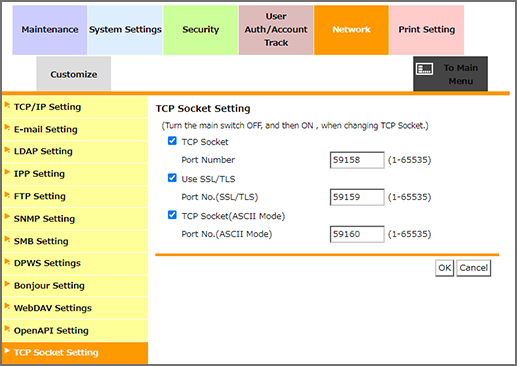Toggle TCP Socket(ASCII Mode) checkbox

point(172,215)
